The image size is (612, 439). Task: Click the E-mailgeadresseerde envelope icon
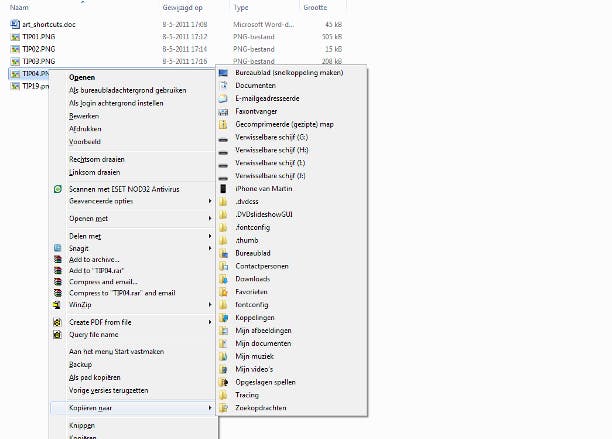pyautogui.click(x=223, y=99)
